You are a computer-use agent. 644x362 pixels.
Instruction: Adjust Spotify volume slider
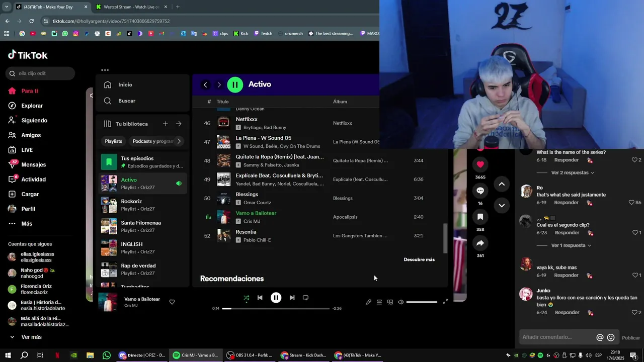coord(422,302)
